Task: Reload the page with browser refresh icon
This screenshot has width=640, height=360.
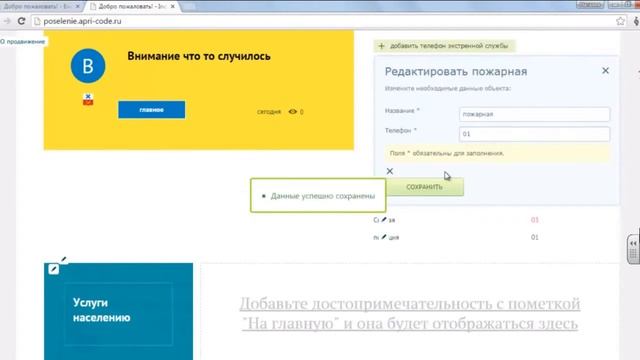Action: [x=21, y=21]
